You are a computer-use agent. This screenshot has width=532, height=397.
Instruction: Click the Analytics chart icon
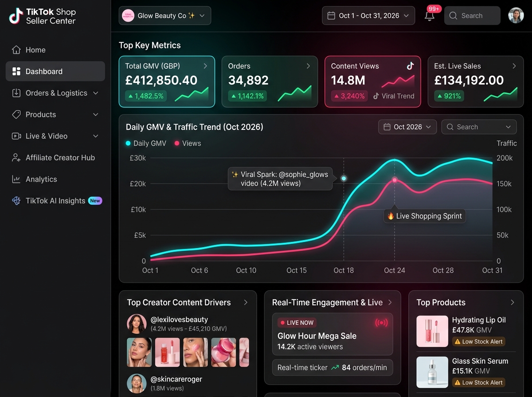click(x=16, y=179)
